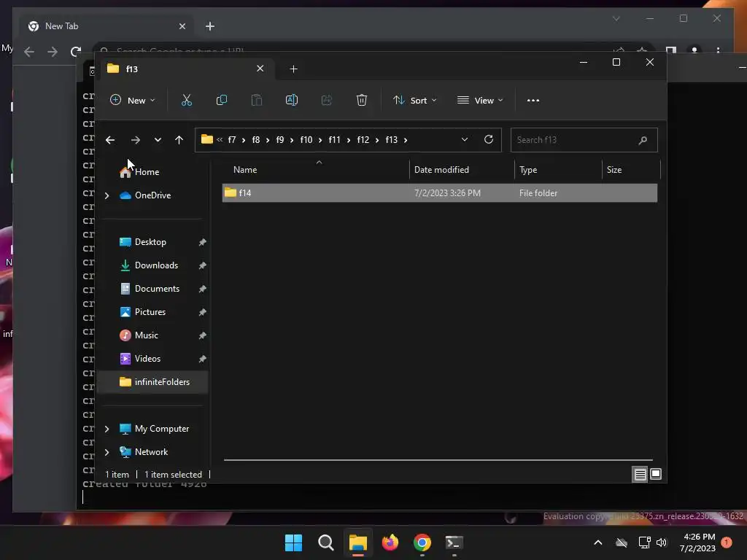Open the See more ellipsis menu

533,101
